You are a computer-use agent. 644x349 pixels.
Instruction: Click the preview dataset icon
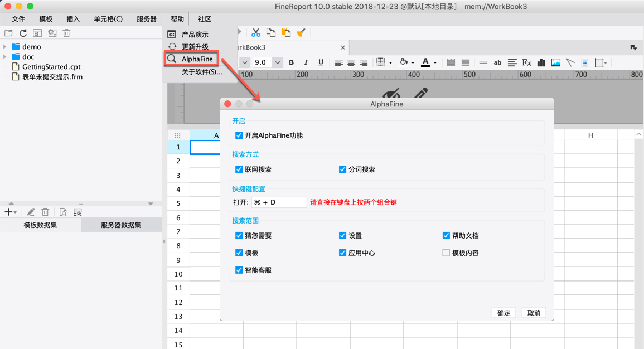pos(63,212)
